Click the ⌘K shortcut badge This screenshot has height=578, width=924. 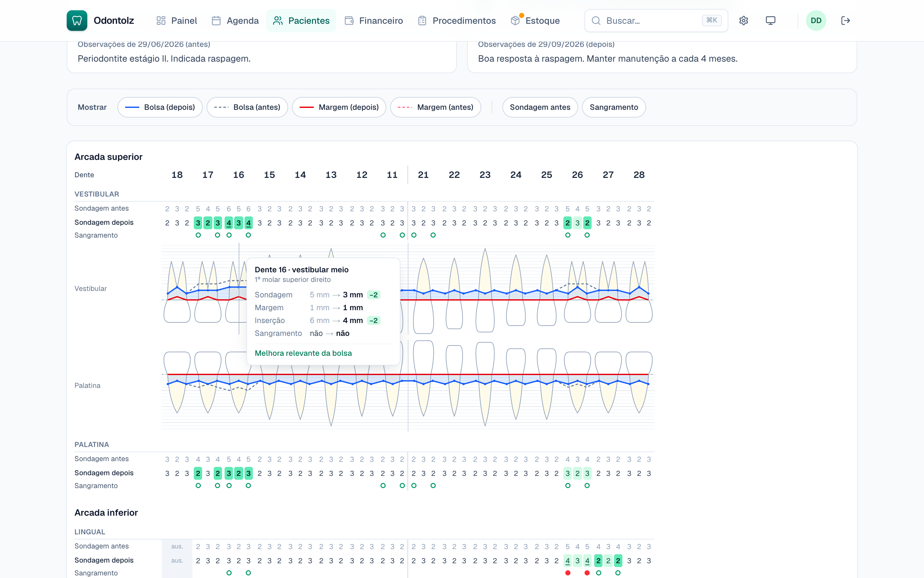click(712, 20)
